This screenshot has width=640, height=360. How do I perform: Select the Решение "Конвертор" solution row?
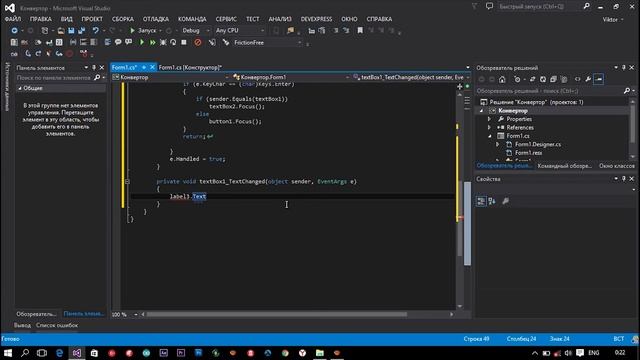click(x=532, y=102)
